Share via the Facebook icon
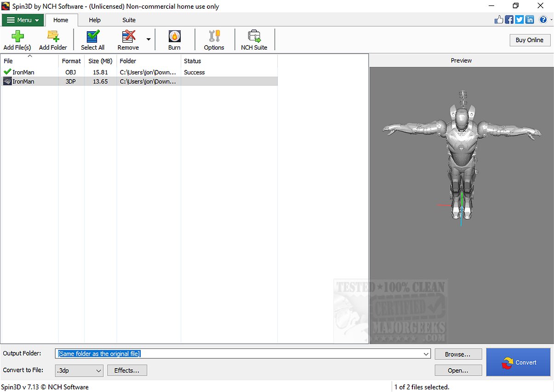Image resolution: width=554 pixels, height=392 pixels. coord(509,19)
